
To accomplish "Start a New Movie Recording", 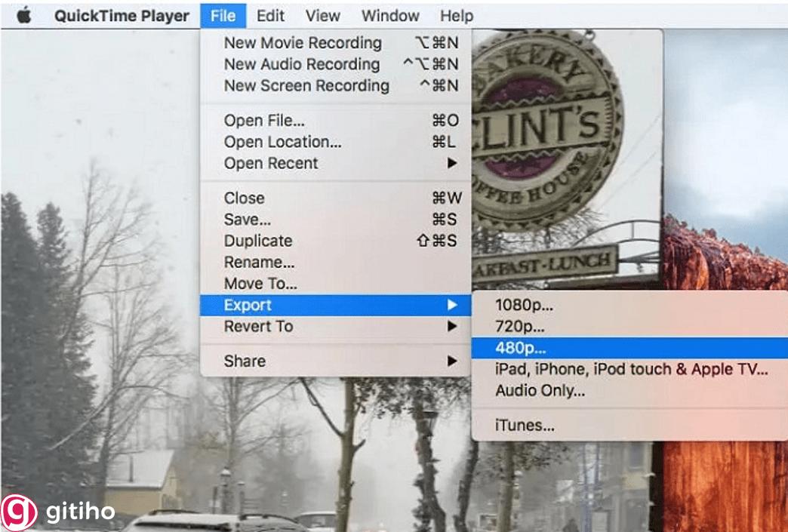I will (x=302, y=43).
